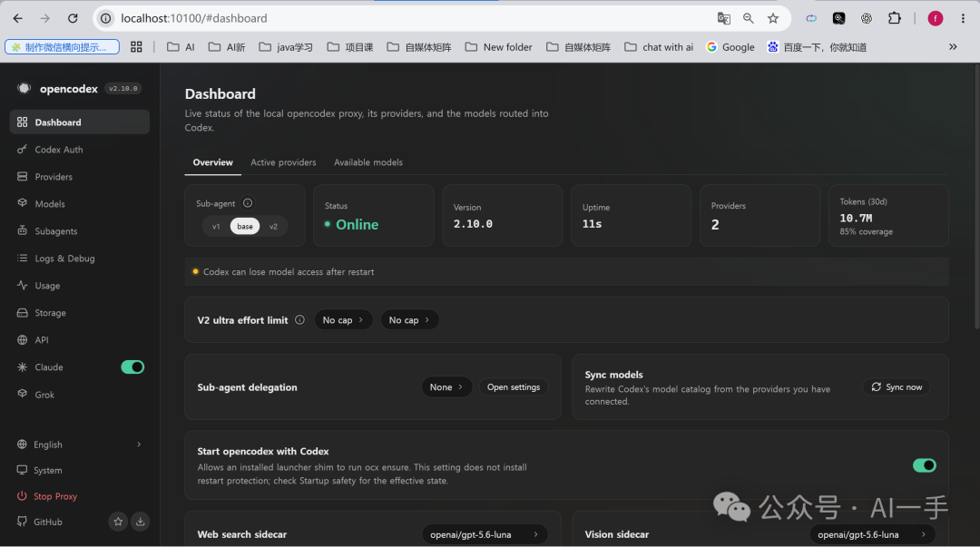Click Open settings button
This screenshot has width=980, height=547.
tap(514, 387)
